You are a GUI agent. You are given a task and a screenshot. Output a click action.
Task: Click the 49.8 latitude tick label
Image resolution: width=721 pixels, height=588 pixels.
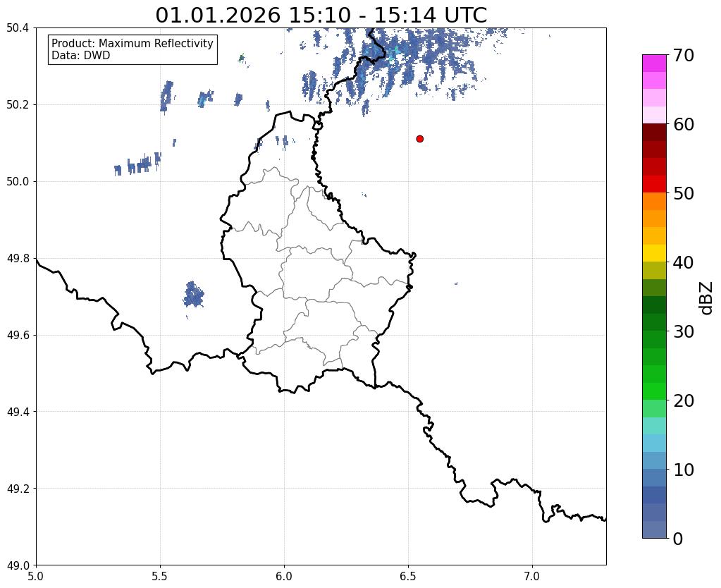17,259
